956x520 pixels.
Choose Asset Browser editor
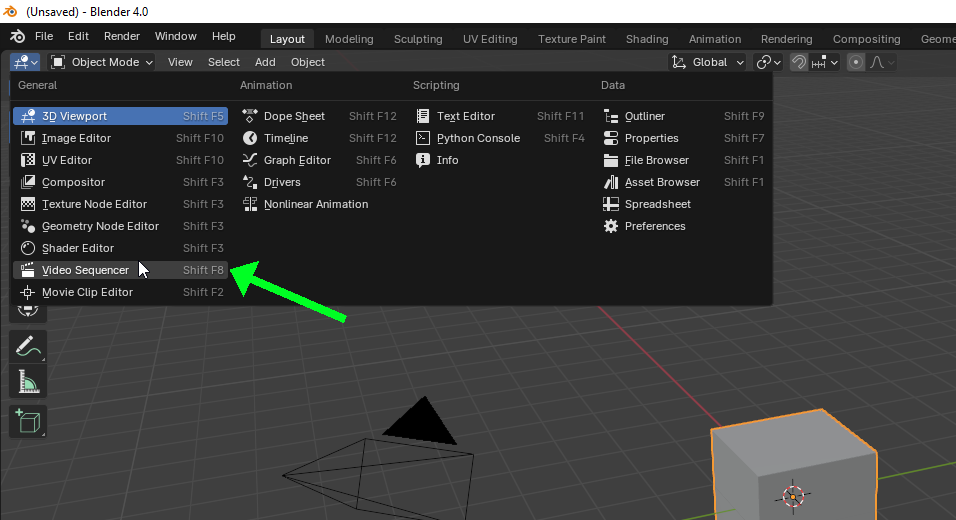pyautogui.click(x=683, y=182)
